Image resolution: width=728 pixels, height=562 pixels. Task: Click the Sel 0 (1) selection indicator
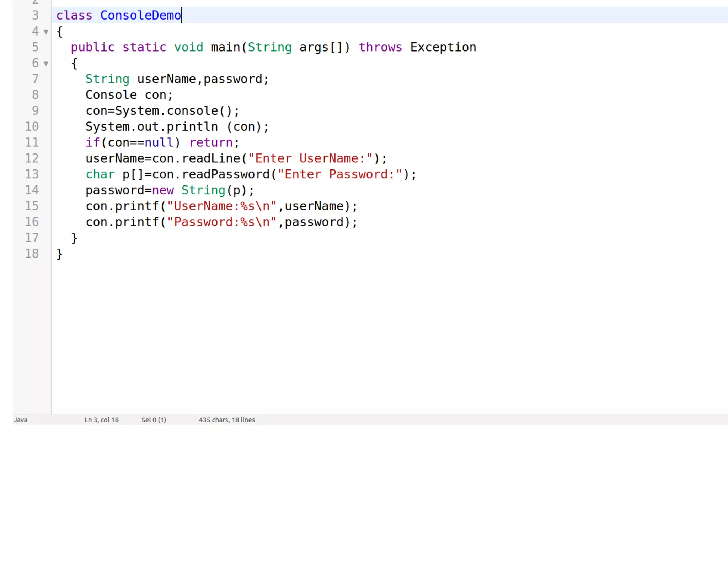[x=154, y=420]
